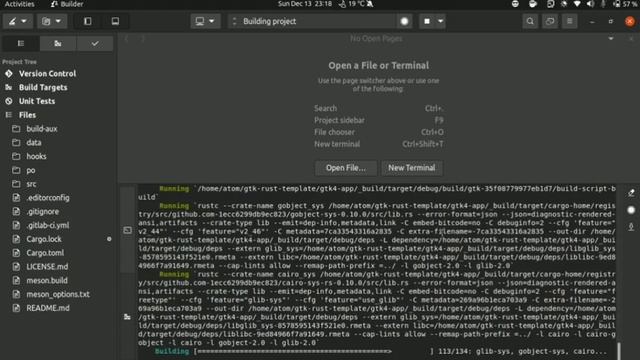Close the empty page with the X
Viewport: 640px width, 360px height.
631,38
